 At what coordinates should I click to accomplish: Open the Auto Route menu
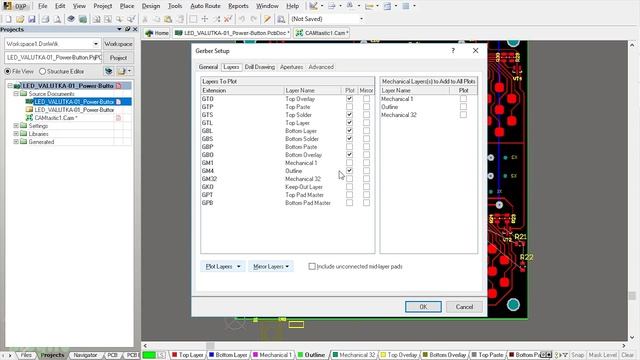205,6
